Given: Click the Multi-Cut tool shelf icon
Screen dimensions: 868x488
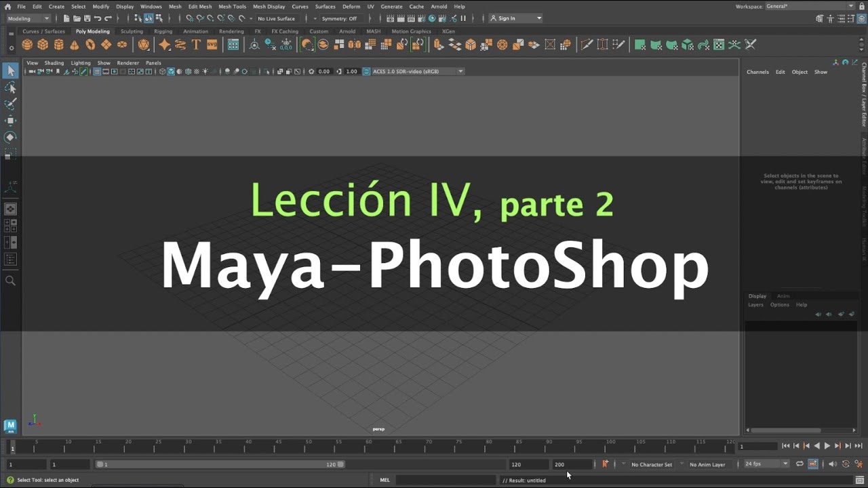Looking at the screenshot, I should (587, 45).
